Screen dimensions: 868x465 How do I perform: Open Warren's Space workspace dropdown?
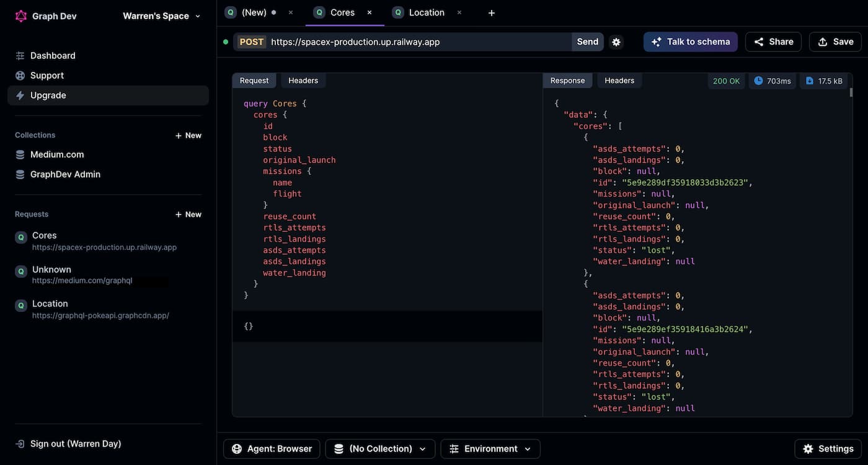[x=162, y=16]
